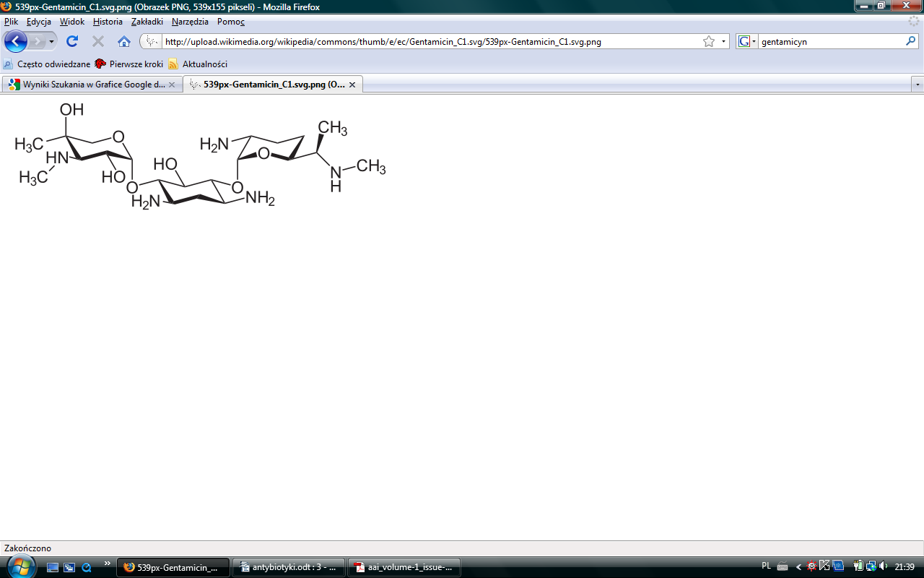
Task: Close the Wyniki Szukania Google tab
Action: click(x=172, y=85)
